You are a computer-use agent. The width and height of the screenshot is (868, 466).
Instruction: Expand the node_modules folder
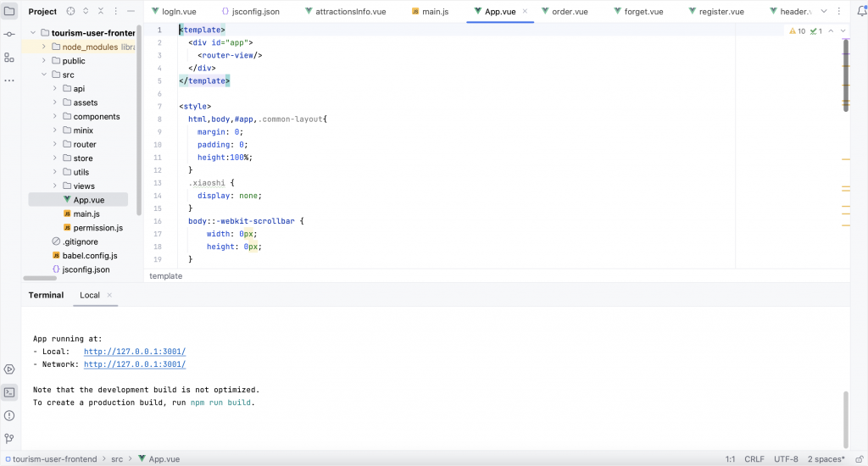pos(44,47)
